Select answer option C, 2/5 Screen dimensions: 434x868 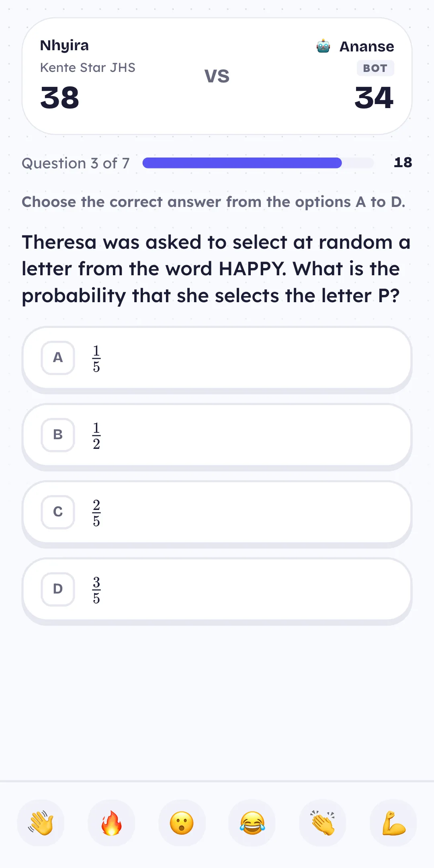pos(217,513)
